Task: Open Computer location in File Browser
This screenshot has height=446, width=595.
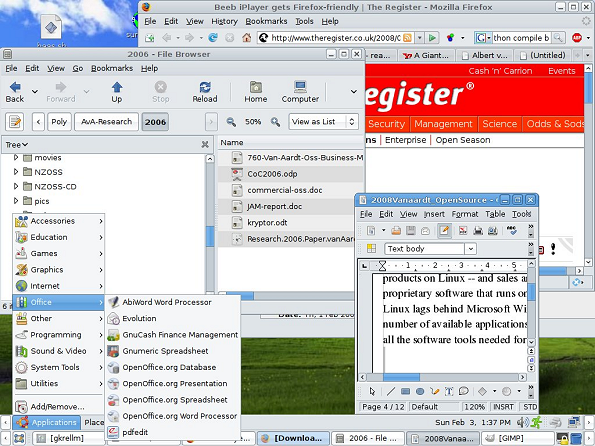Action: coord(300,92)
